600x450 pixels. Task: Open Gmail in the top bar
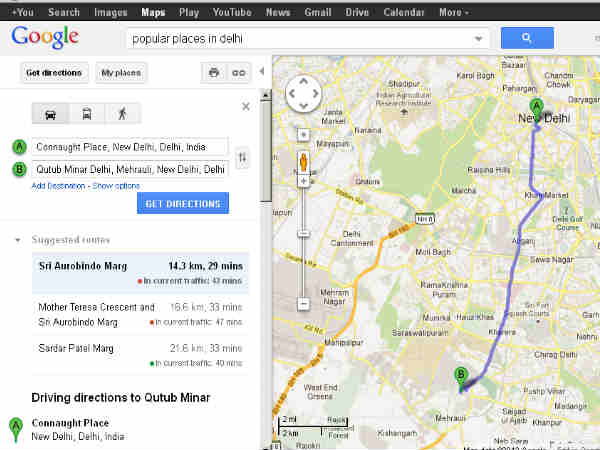(x=318, y=12)
